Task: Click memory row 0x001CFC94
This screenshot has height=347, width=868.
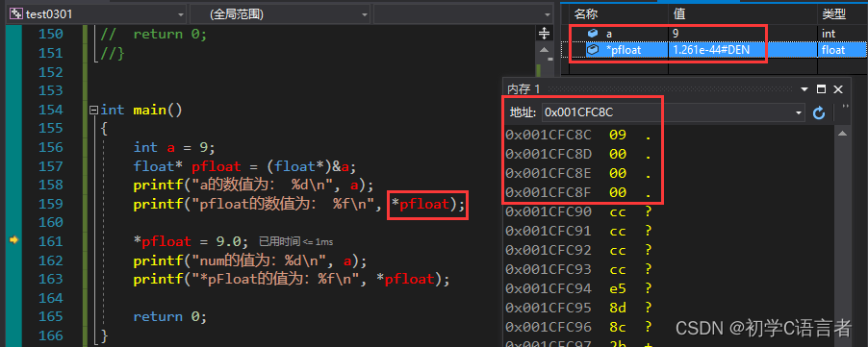Action: coord(578,288)
